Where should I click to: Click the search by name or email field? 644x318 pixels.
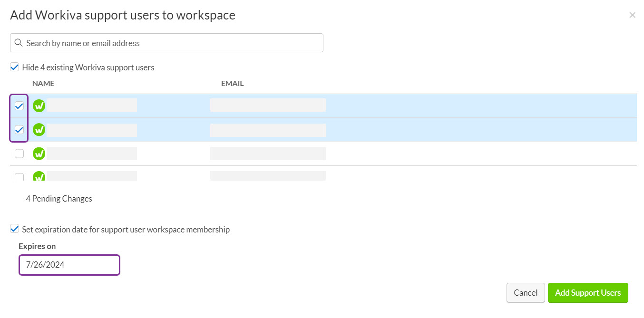(166, 43)
